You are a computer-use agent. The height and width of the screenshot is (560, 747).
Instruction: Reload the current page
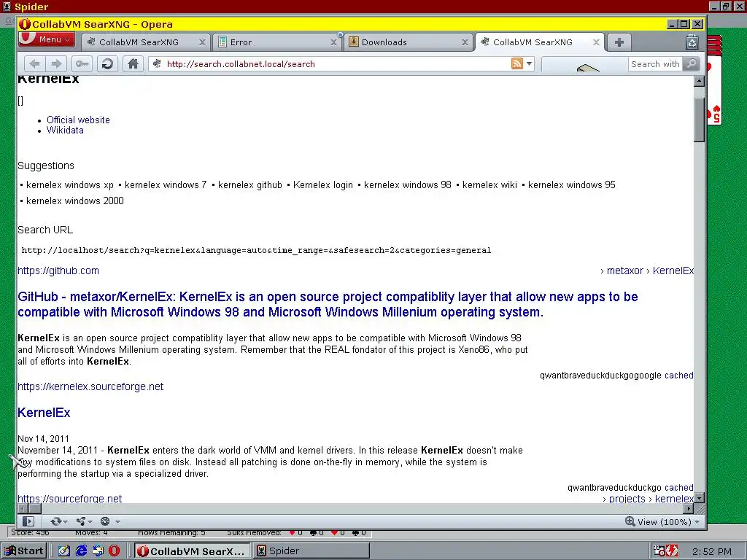[107, 64]
